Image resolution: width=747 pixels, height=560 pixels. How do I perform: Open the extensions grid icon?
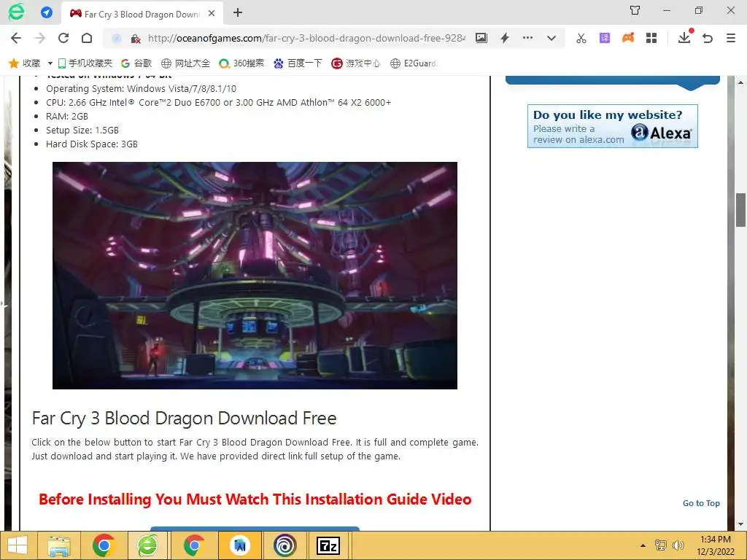coord(651,38)
